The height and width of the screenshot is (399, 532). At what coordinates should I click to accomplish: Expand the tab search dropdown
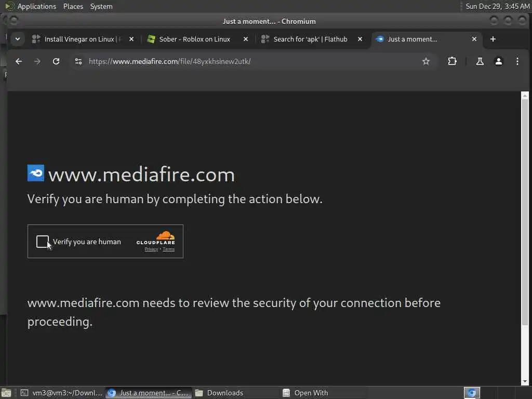tap(18, 39)
